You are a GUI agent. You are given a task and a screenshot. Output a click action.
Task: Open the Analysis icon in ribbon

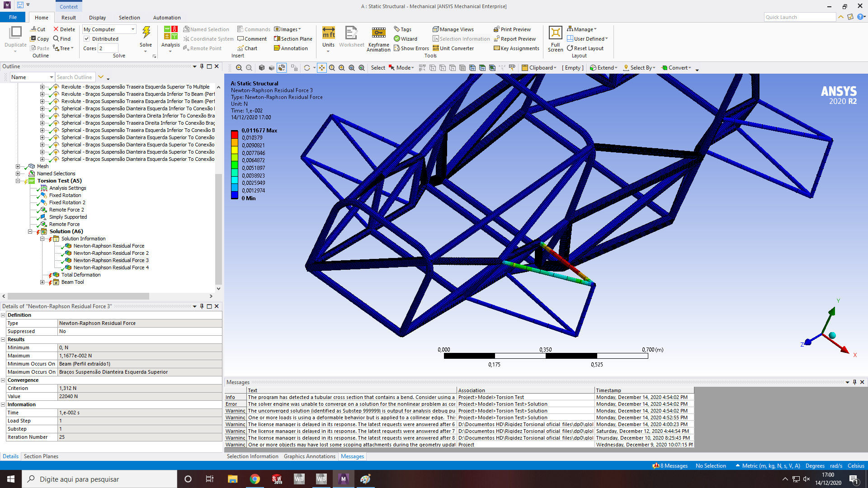(x=170, y=33)
